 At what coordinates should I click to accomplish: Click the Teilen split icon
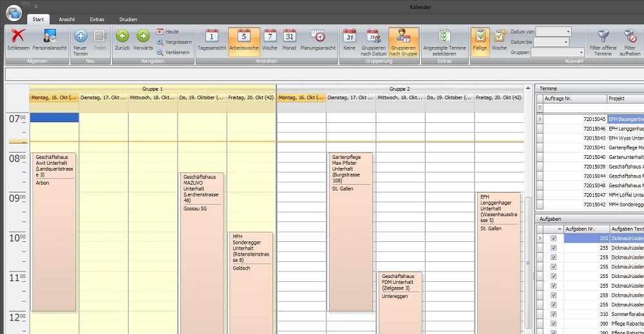(x=100, y=36)
